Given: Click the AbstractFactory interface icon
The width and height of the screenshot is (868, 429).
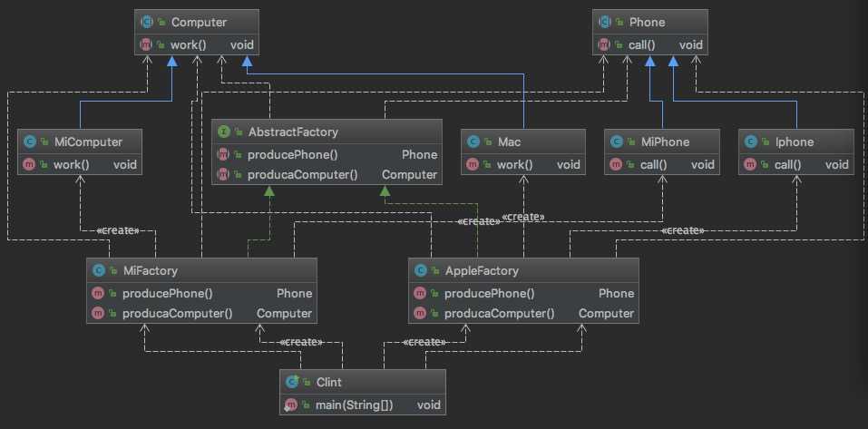Looking at the screenshot, I should point(224,132).
